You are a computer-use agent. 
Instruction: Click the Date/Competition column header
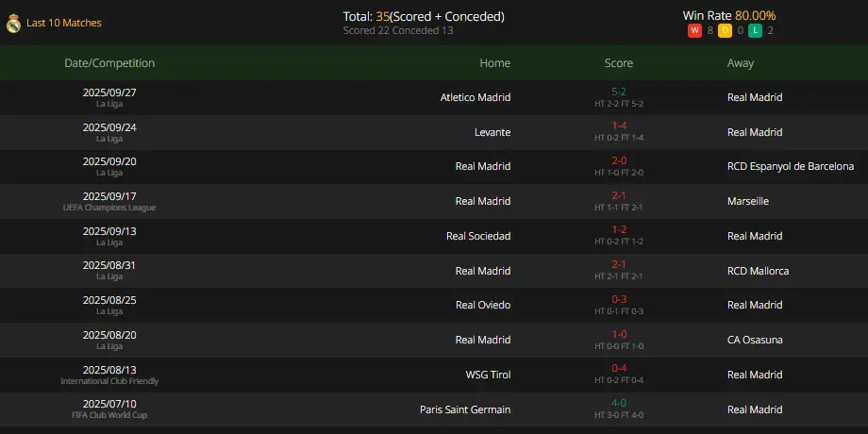click(109, 63)
